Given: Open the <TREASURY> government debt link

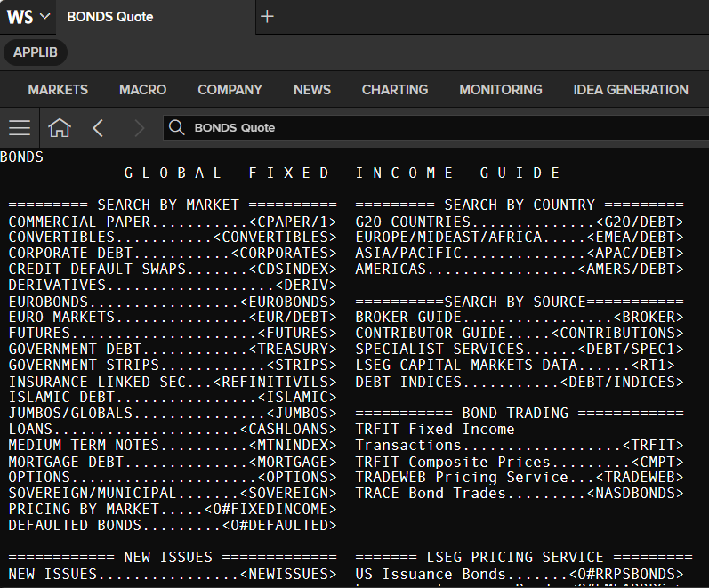Looking at the screenshot, I should (293, 350).
